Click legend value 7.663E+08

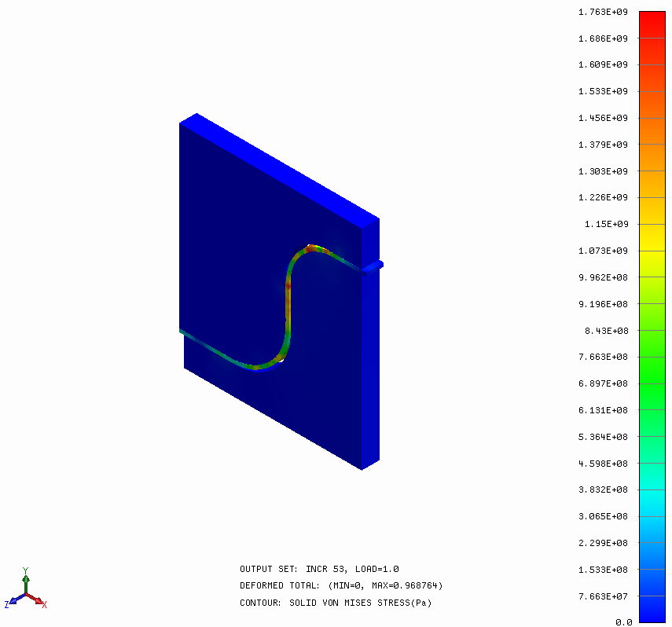pos(603,357)
